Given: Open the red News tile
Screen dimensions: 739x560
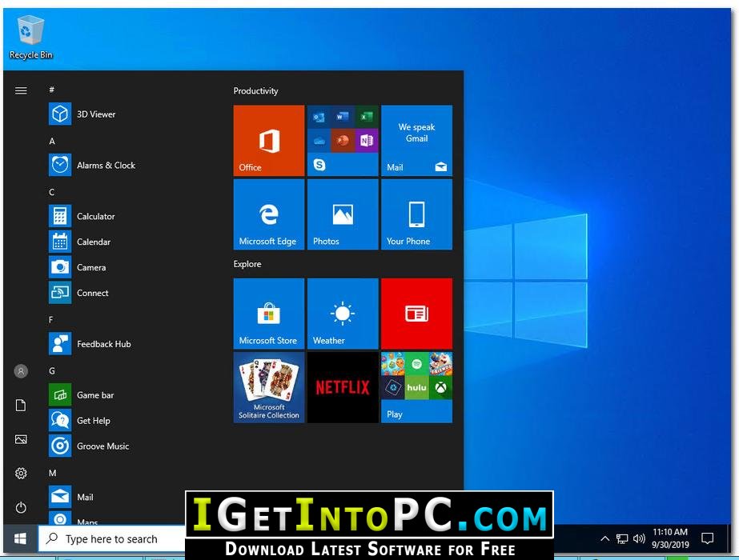Looking at the screenshot, I should coord(416,314).
